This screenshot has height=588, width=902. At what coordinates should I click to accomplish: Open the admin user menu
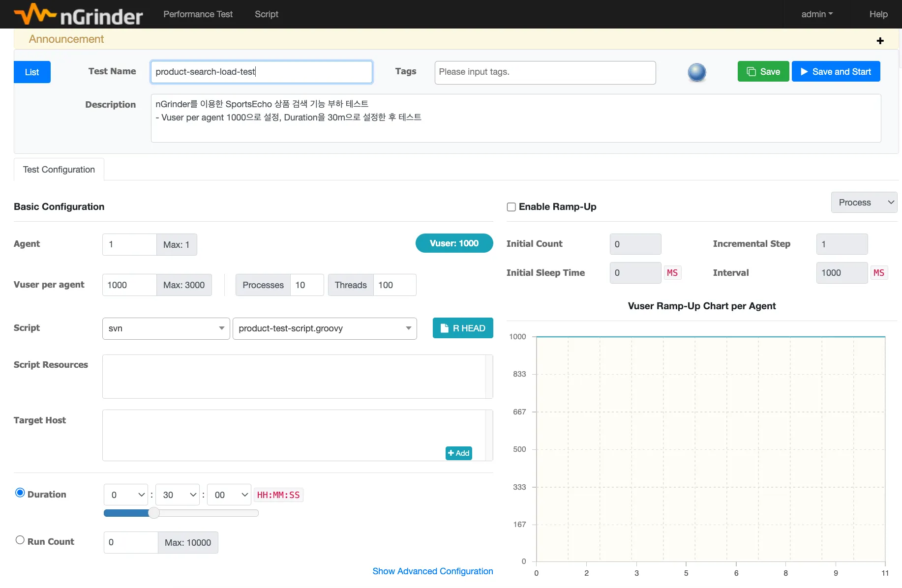pos(816,14)
